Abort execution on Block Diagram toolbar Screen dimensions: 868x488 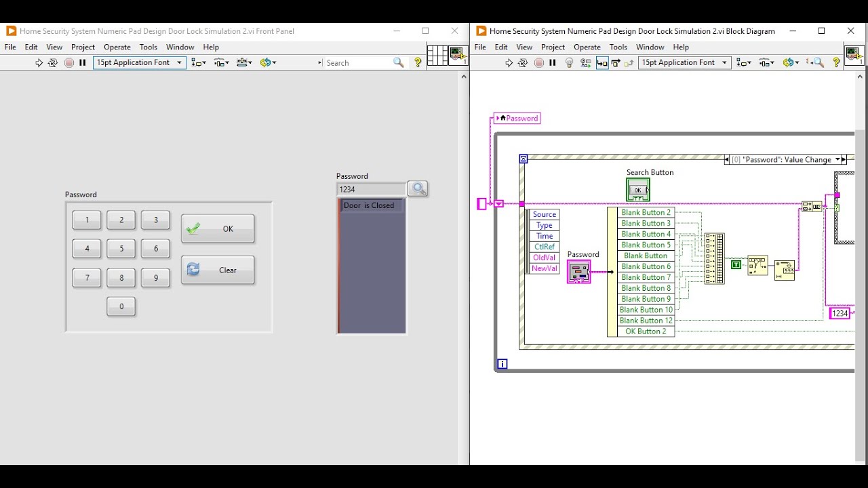pos(538,62)
